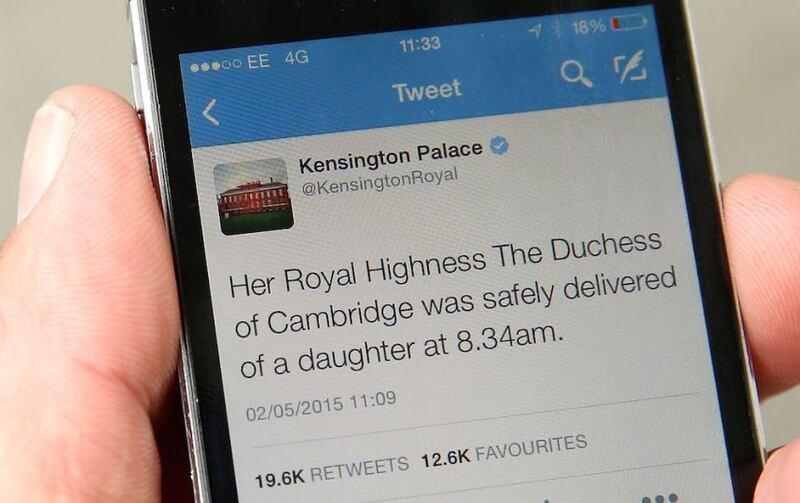Tap the 02/05/2015 11:09 timestamp

(321, 406)
